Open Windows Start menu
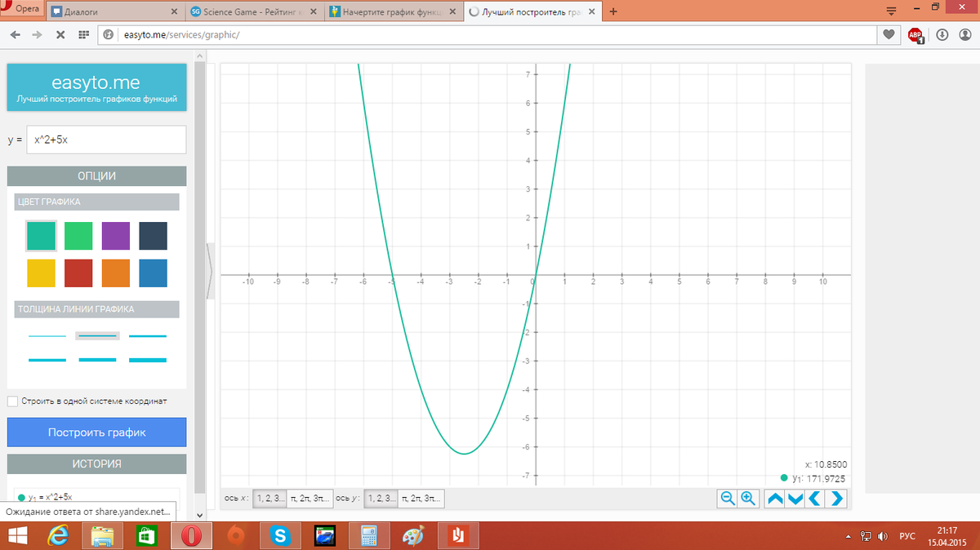The image size is (980, 550). click(x=18, y=536)
